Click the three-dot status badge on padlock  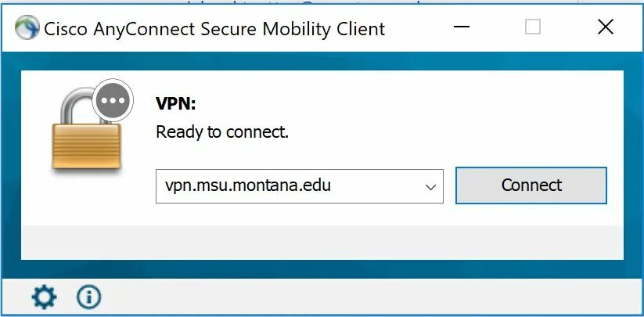tap(114, 100)
